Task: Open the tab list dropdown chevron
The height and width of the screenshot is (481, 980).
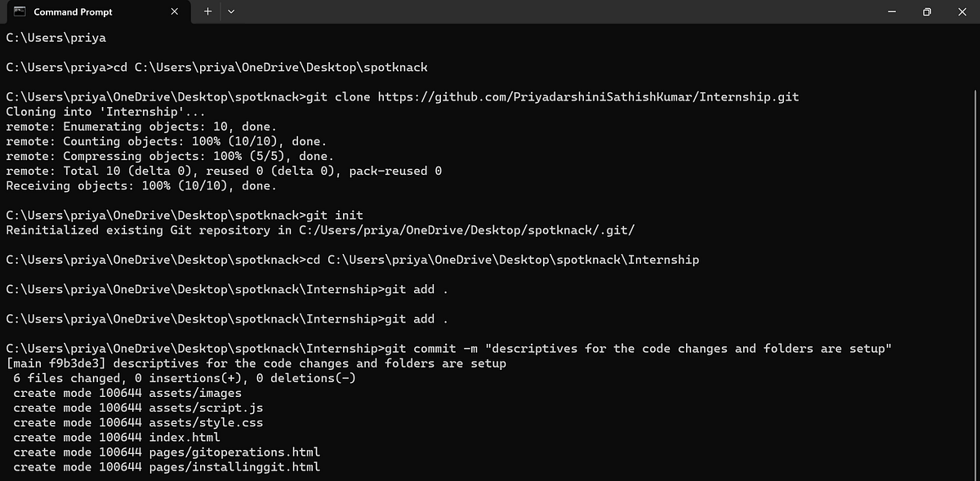Action: tap(231, 11)
